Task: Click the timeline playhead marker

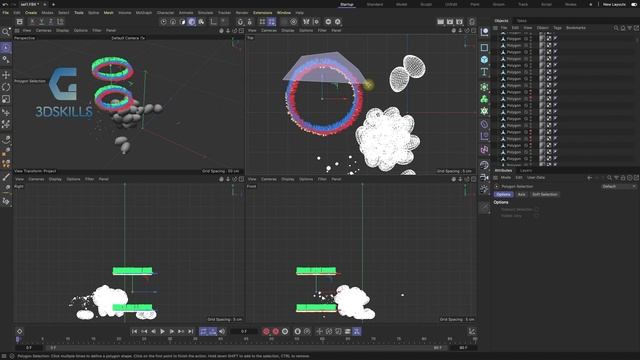Action: click(18, 339)
